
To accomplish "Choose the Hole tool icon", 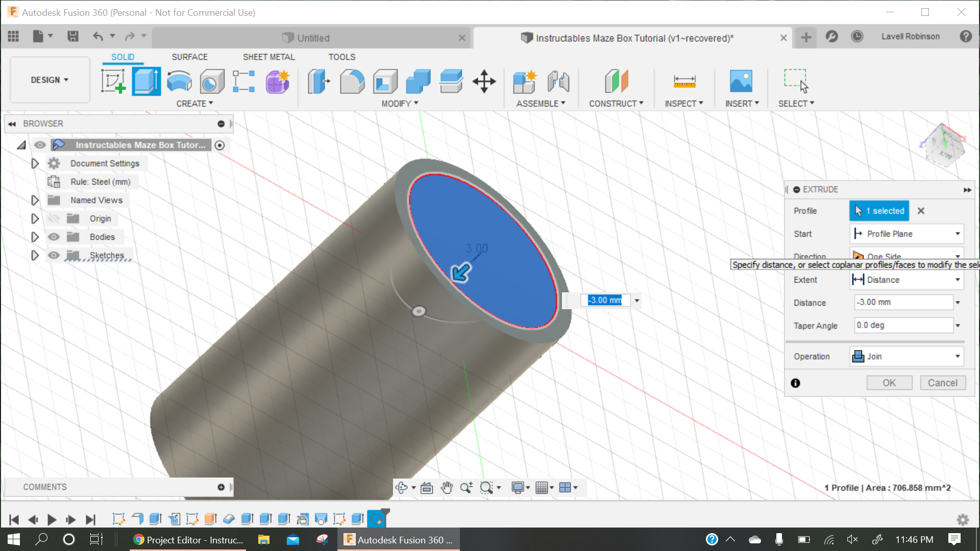I will [x=212, y=82].
